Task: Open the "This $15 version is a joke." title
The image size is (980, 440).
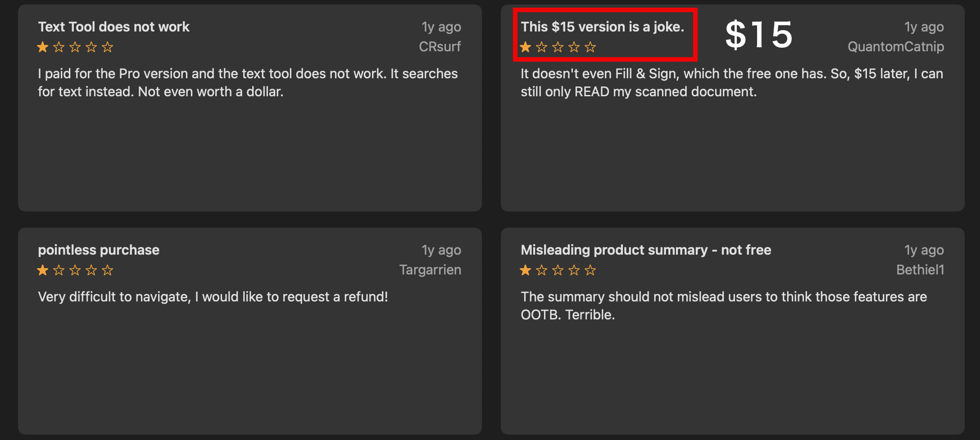Action: coord(602,27)
